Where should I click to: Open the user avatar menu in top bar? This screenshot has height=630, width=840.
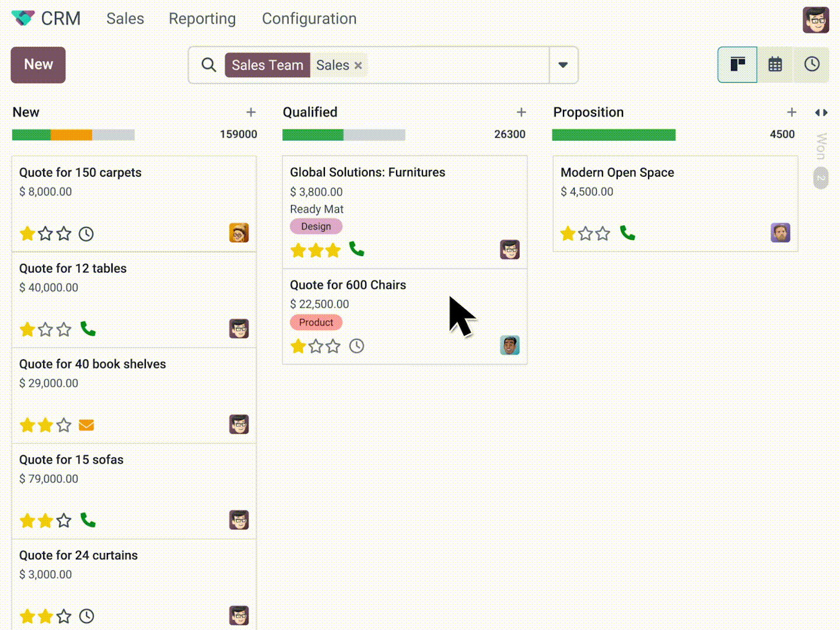point(815,20)
